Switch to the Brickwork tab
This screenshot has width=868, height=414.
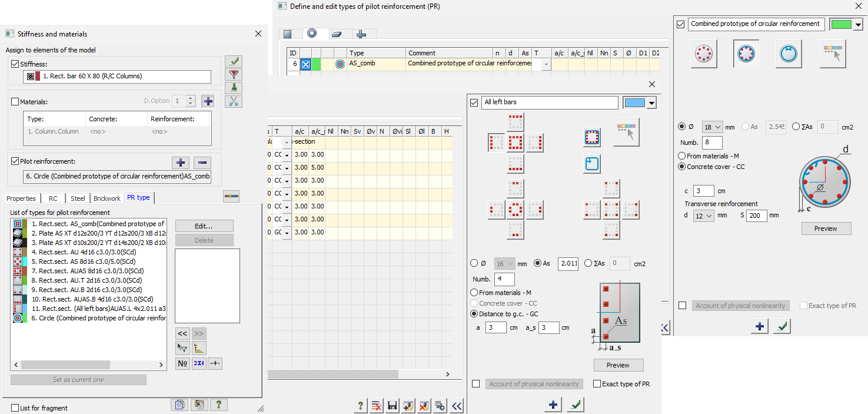pos(107,198)
